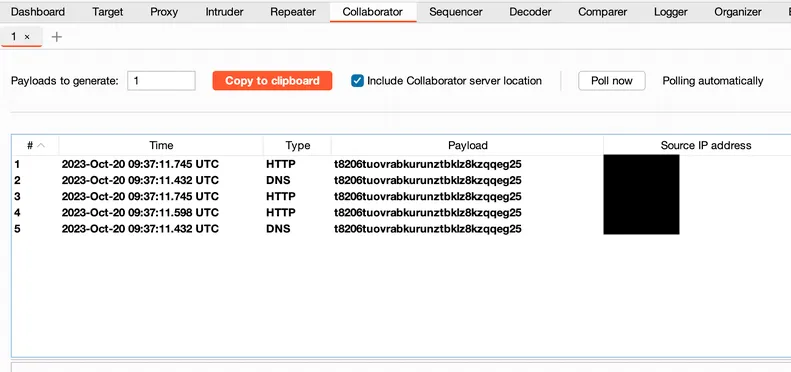Open the Dashboard tab
791x372 pixels.
pos(38,12)
